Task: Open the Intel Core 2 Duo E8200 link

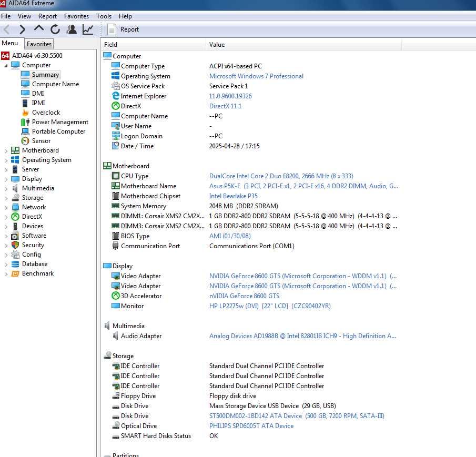Action: (x=281, y=176)
